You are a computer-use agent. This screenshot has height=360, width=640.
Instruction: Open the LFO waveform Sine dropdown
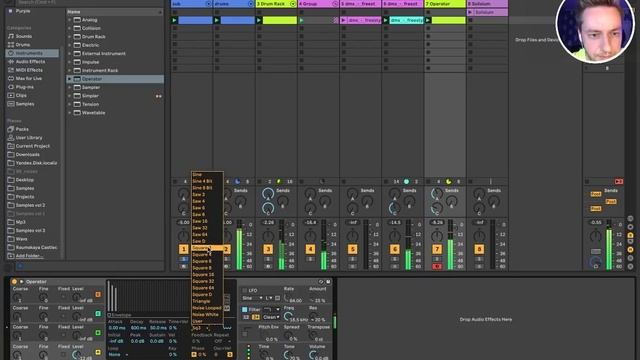tap(252, 298)
